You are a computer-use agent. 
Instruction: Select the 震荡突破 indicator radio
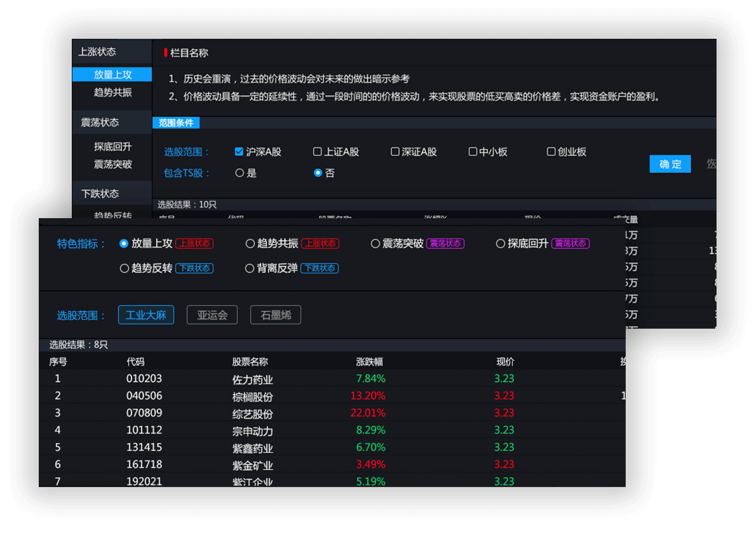375,244
